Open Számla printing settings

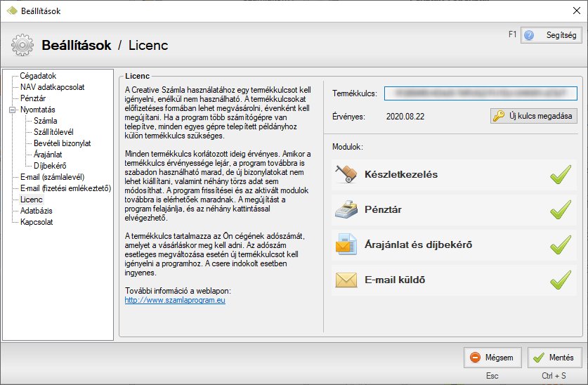click(46, 121)
